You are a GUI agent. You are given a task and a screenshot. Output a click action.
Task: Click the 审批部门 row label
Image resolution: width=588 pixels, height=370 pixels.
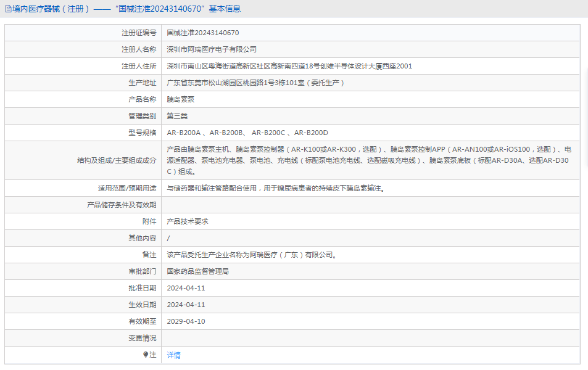pyautogui.click(x=142, y=271)
